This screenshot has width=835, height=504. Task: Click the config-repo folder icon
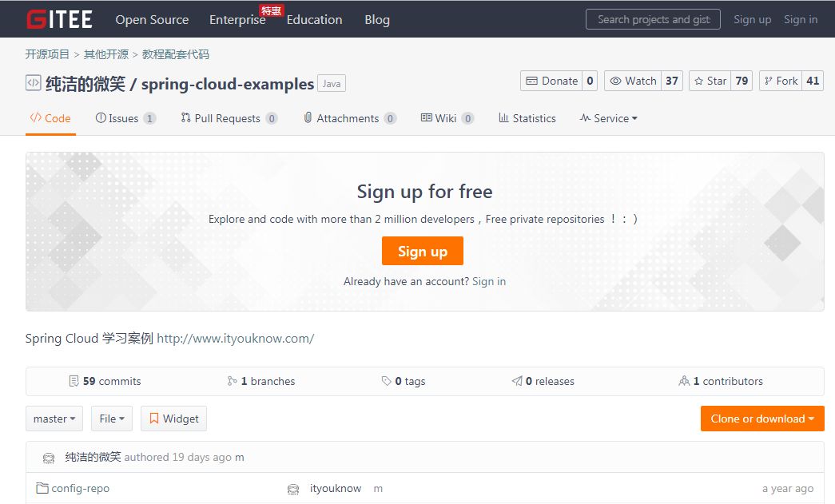pyautogui.click(x=42, y=487)
